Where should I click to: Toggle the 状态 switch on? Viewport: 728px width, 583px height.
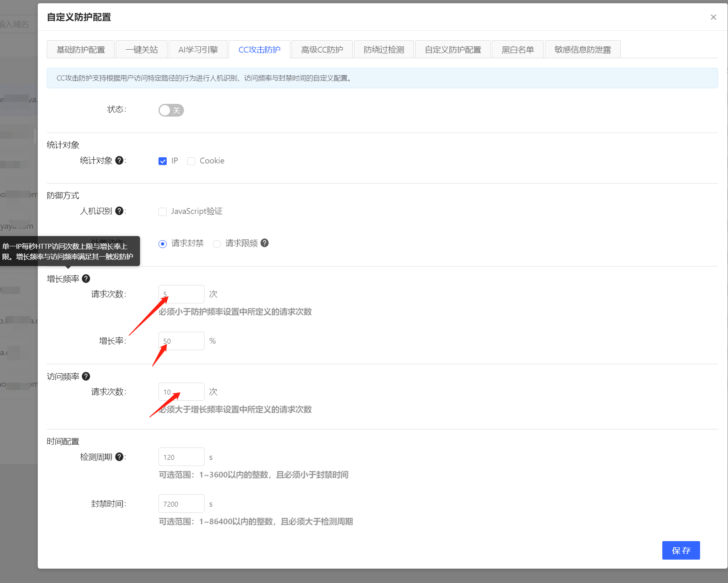tap(171, 110)
